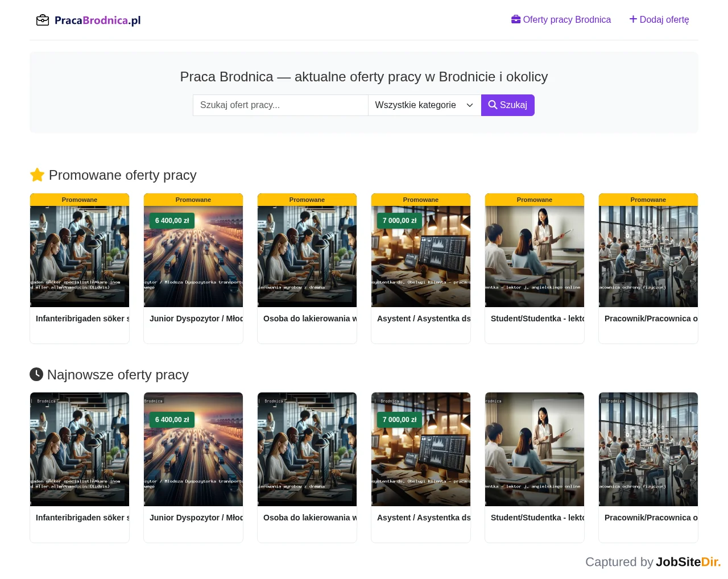Open promoted Junior Dyspozytor card image
This screenshot has height=579, width=728.
pyautogui.click(x=193, y=257)
